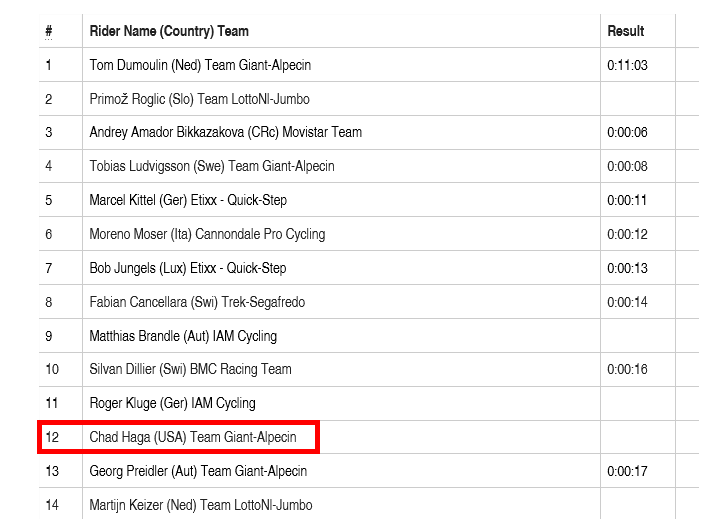Click the Result column header
The height and width of the screenshot is (519, 719).
pyautogui.click(x=626, y=31)
